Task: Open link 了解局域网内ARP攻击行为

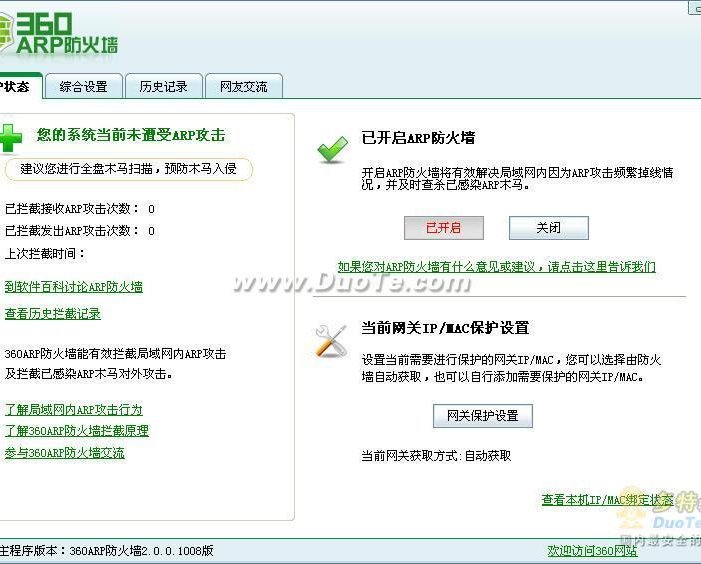Action: click(x=74, y=409)
